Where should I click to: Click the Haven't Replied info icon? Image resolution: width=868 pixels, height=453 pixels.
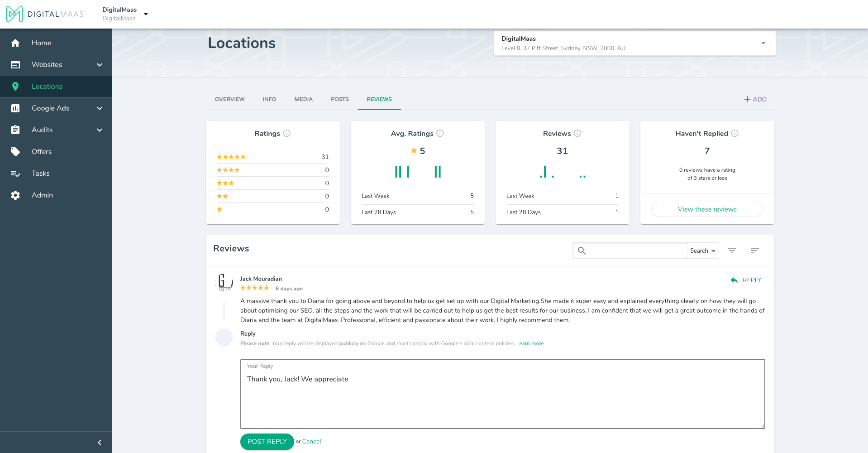pos(735,133)
